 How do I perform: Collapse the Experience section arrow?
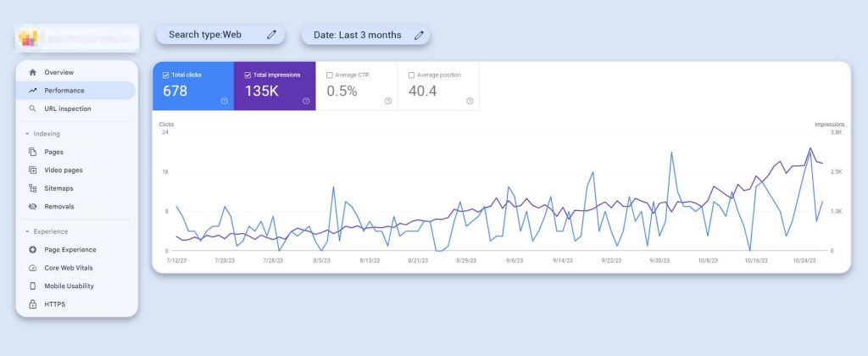point(27,231)
